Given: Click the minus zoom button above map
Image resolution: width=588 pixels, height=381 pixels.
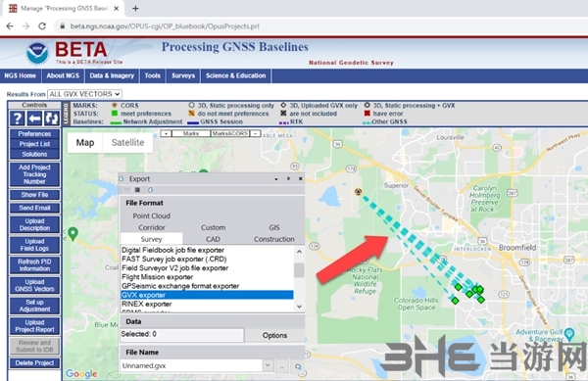Looking at the screenshot, I should (x=255, y=133).
